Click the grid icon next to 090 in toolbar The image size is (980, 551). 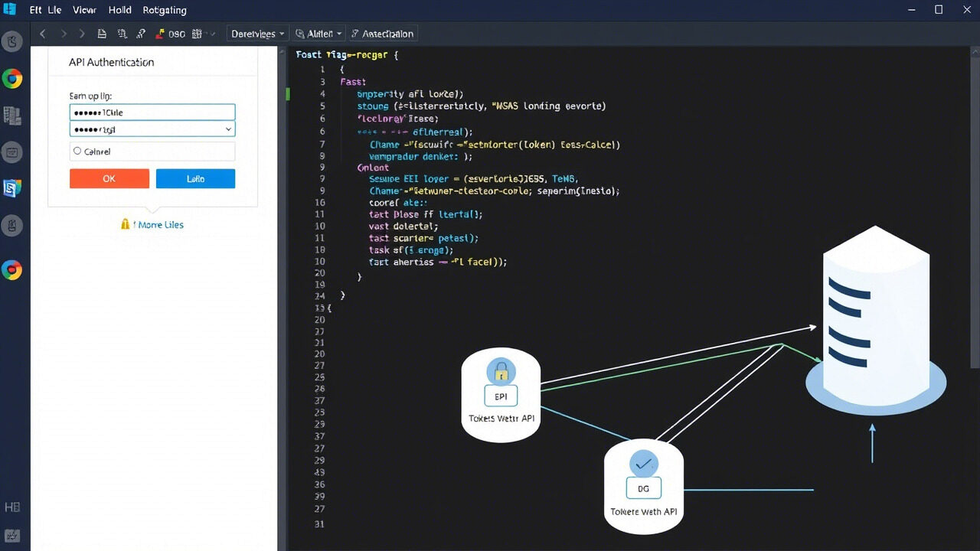[x=195, y=34]
